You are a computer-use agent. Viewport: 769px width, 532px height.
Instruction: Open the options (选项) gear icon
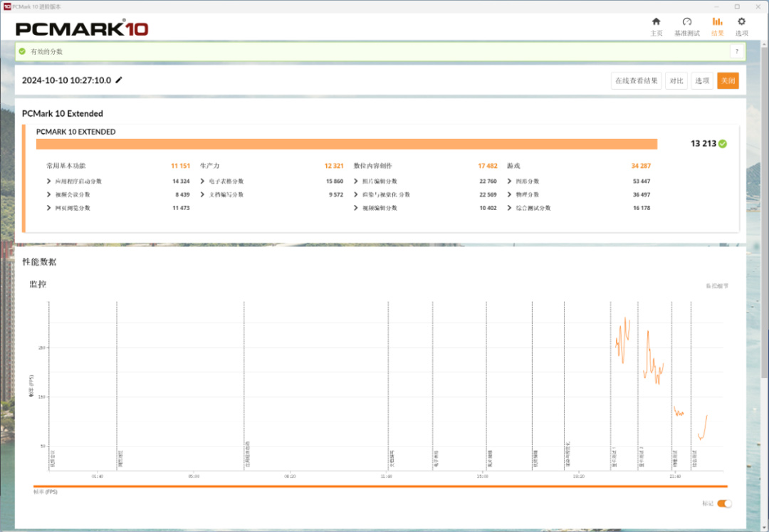tap(741, 21)
